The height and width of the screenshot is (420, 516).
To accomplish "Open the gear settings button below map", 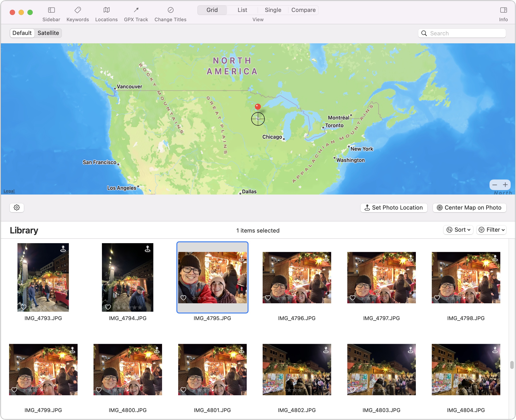I will tap(17, 208).
